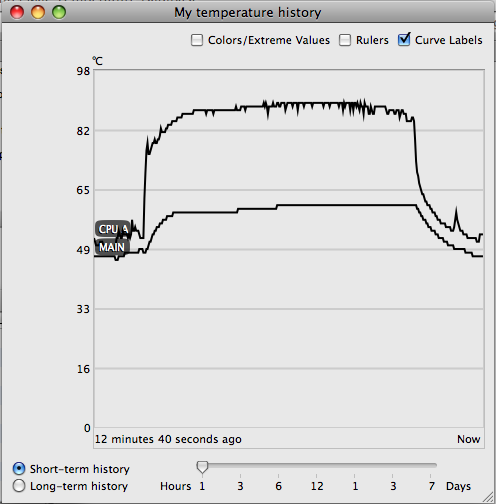The width and height of the screenshot is (496, 504).
Task: Select Long-term history radio button
Action: 19,486
